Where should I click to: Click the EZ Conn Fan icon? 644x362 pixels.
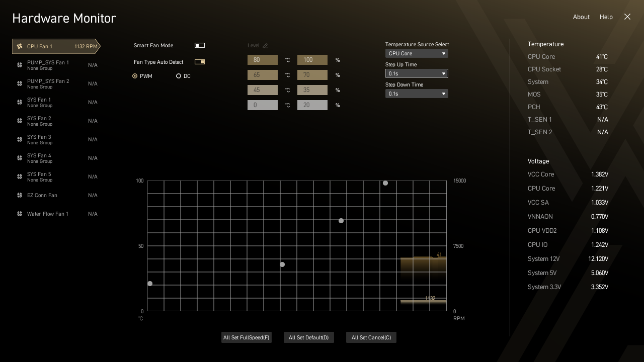[19, 195]
